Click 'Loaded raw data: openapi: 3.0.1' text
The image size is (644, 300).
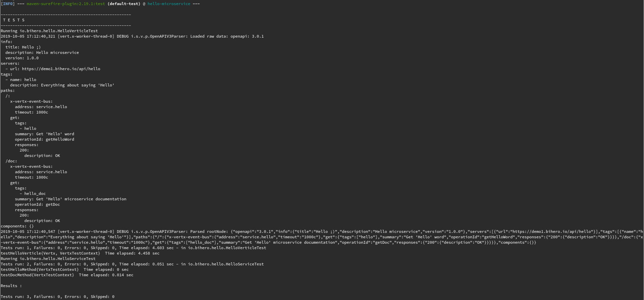(x=227, y=36)
